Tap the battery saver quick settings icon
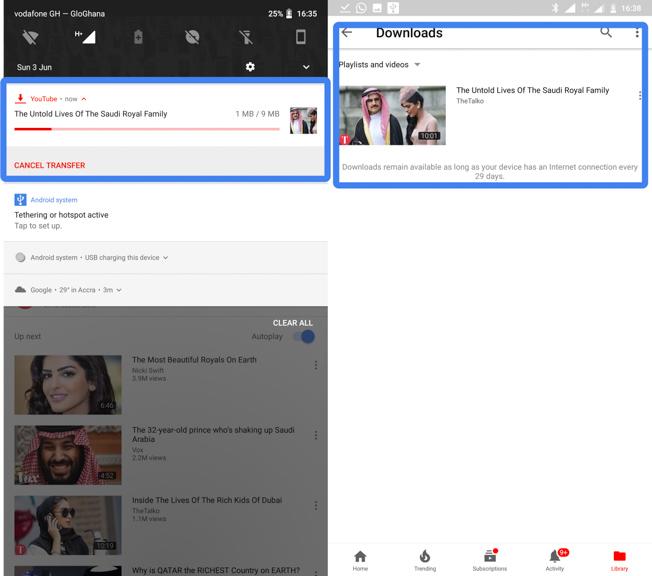Viewport: 652px width, 576px height. point(138,37)
